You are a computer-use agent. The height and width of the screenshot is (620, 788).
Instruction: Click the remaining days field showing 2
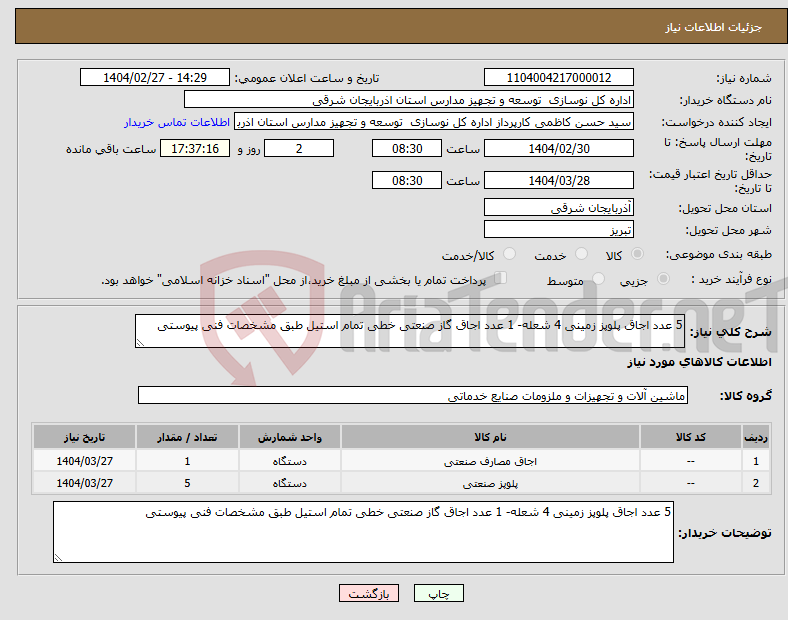(299, 148)
